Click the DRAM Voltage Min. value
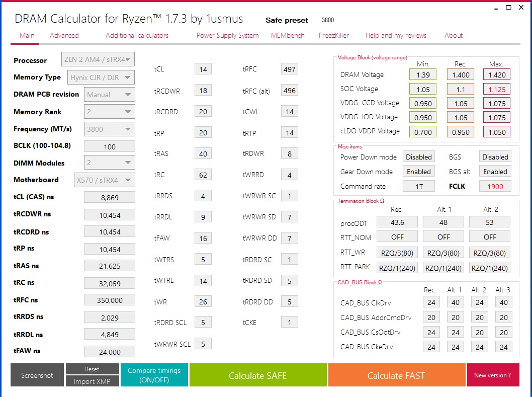 (423, 74)
